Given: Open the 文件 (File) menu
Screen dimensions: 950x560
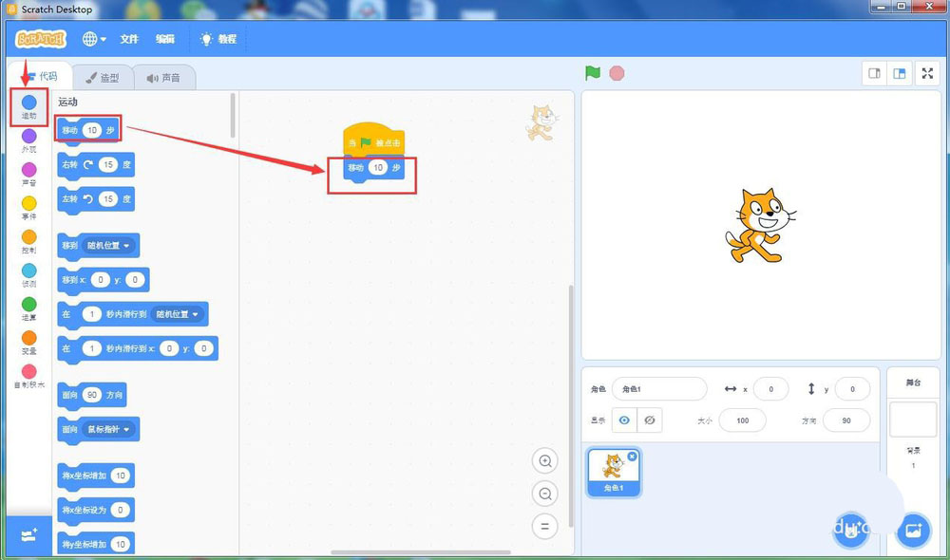Looking at the screenshot, I should (x=128, y=39).
